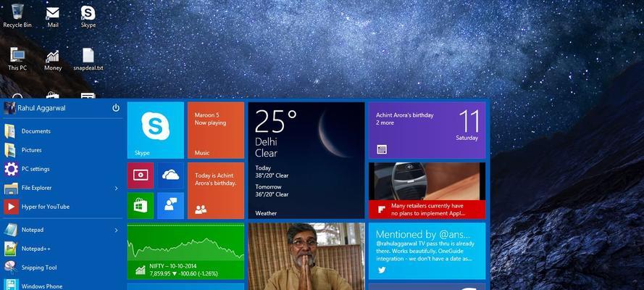644x290 pixels.
Task: Click the Notepad++ app icon
Action: click(10, 249)
